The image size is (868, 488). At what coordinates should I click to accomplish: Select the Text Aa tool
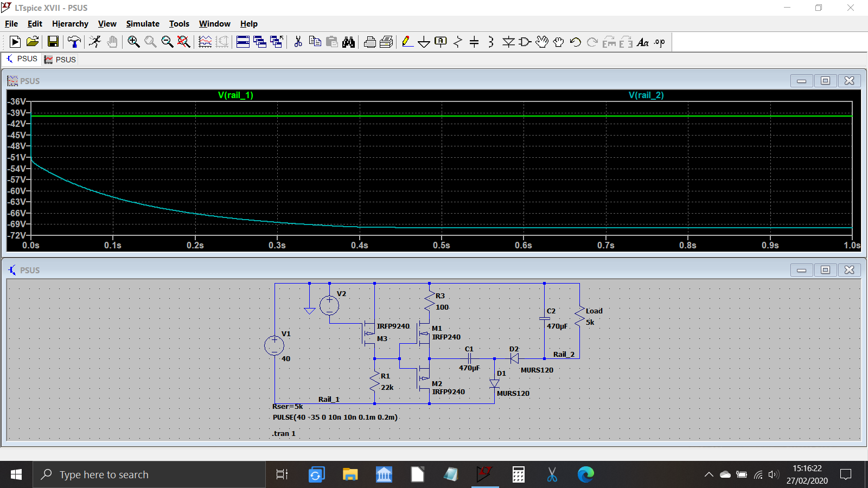tap(643, 42)
